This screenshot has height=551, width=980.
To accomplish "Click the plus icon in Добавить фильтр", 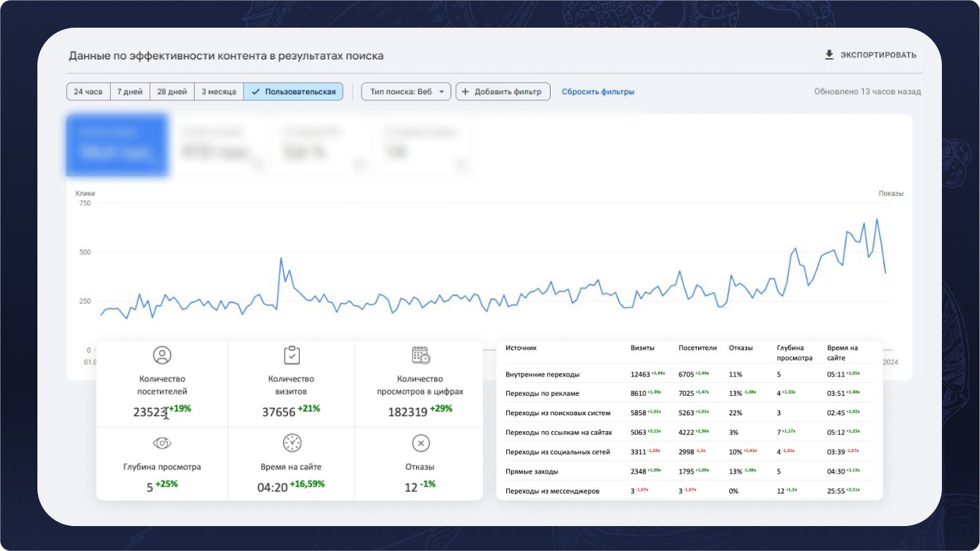I will [x=465, y=92].
